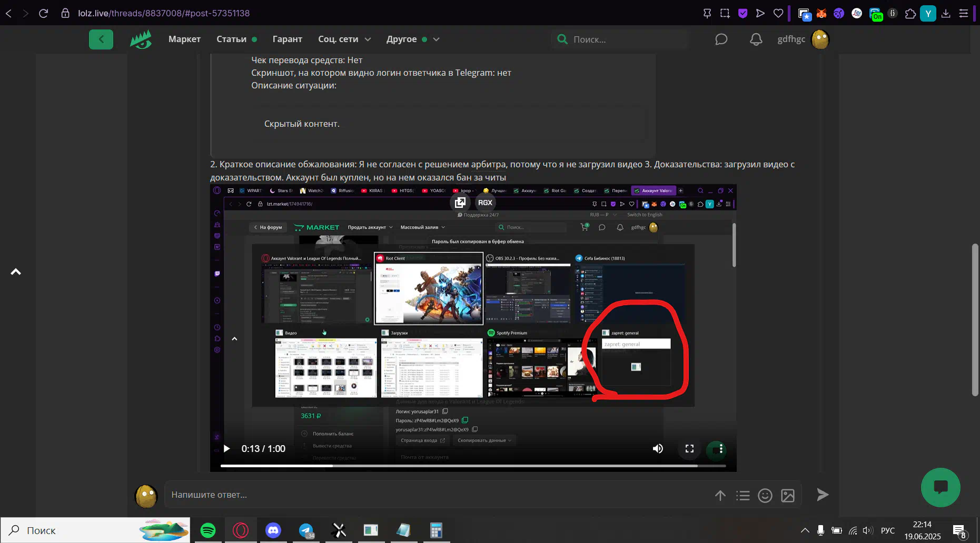This screenshot has height=543, width=980.
Task: Open Opera GX from taskbar
Action: pyautogui.click(x=241, y=530)
